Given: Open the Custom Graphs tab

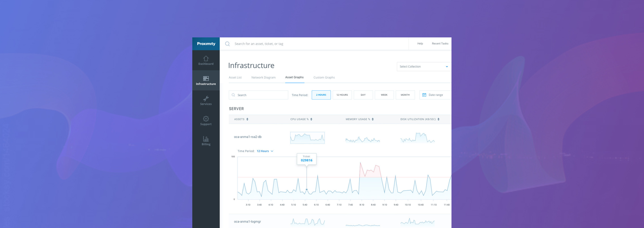Looking at the screenshot, I should pyautogui.click(x=324, y=78).
